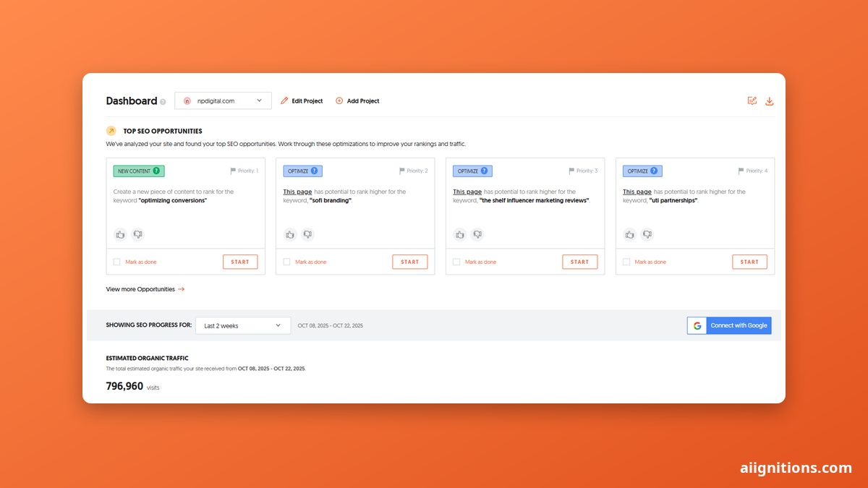
Task: Check Mark as done for shelf influencer marketing
Action: click(x=456, y=262)
